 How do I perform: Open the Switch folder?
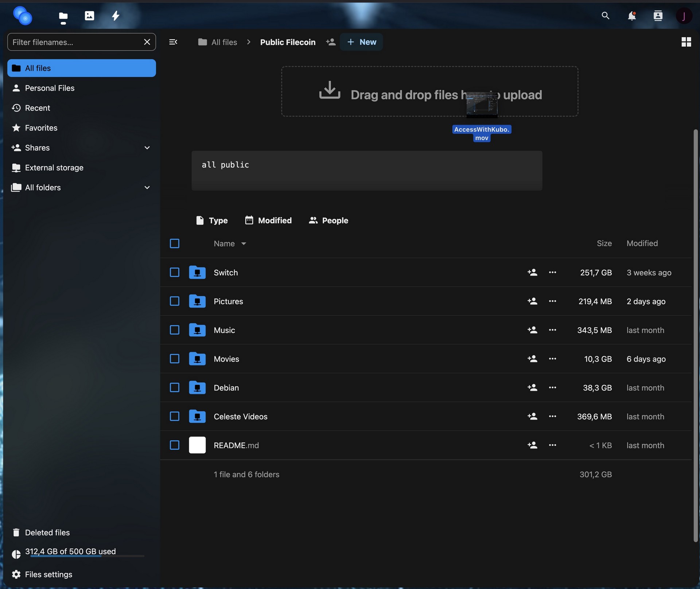point(226,272)
